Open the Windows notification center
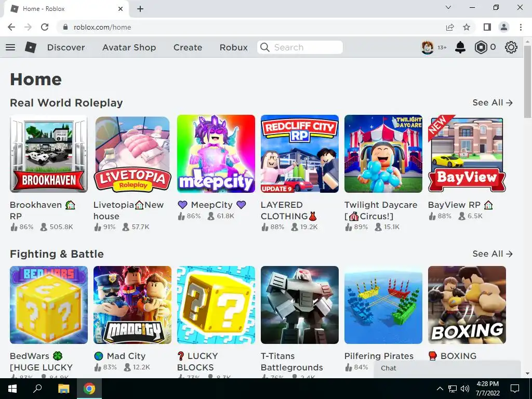 click(x=515, y=389)
